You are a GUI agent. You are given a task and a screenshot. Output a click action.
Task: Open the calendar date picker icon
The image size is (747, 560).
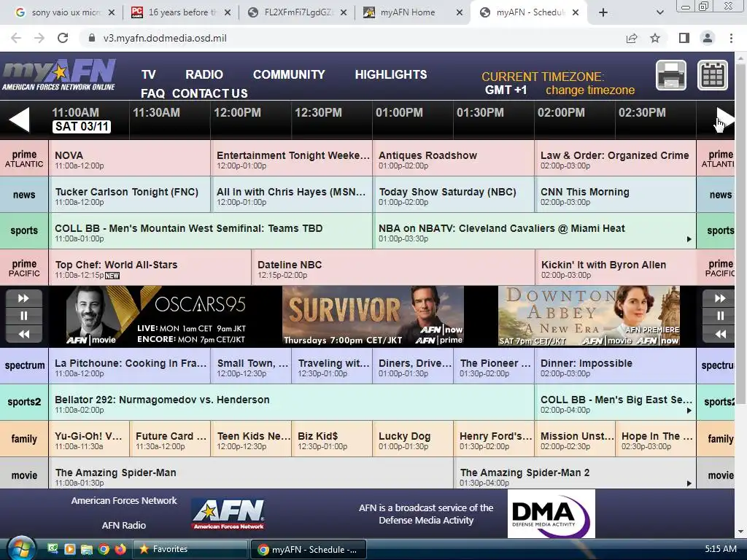[x=713, y=75]
